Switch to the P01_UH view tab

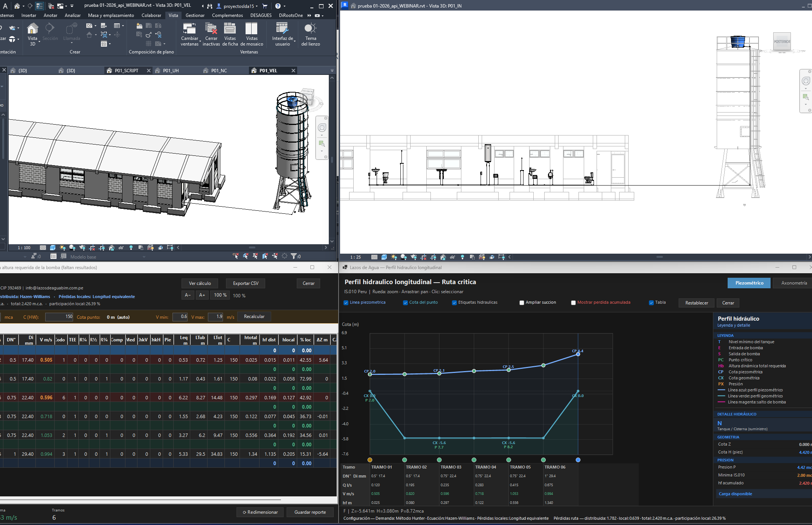(x=171, y=70)
